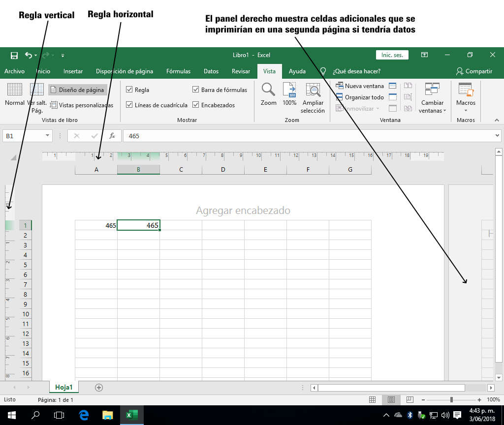Switch to the Fórmulas ribbon tab
This screenshot has height=425, width=504.
tap(178, 71)
